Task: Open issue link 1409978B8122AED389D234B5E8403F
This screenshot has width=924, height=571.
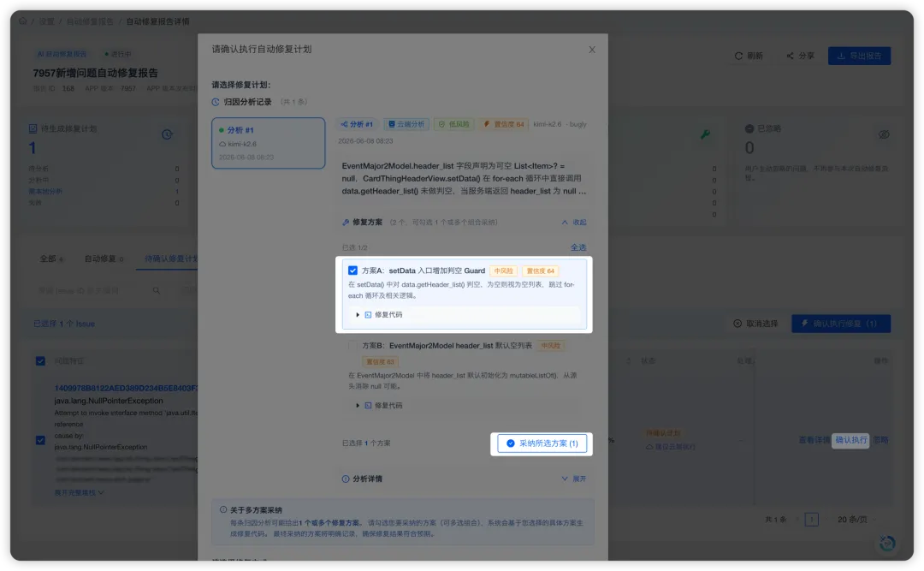Action: [x=126, y=388]
